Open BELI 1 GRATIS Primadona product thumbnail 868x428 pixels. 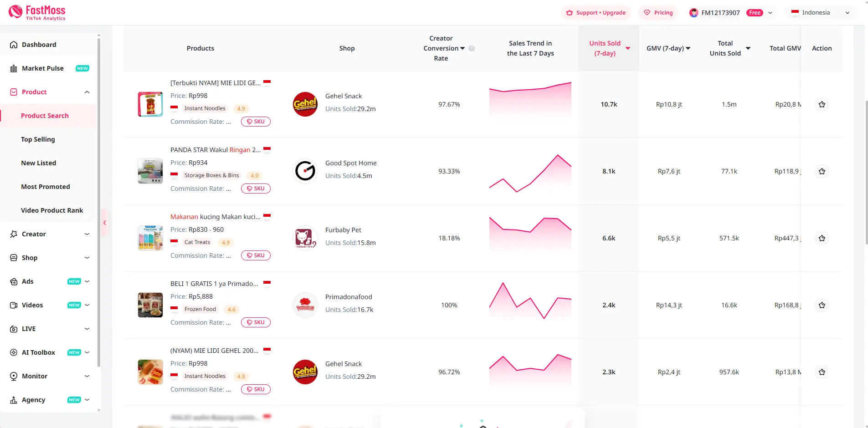click(150, 305)
